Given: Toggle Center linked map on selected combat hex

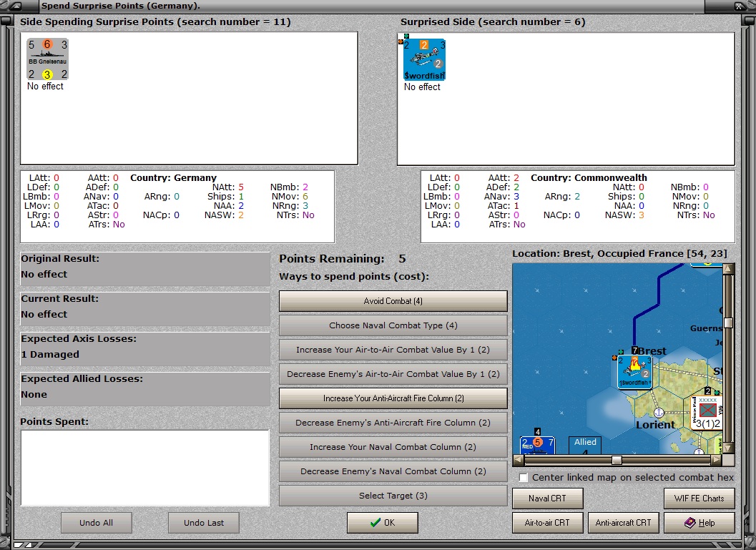Looking at the screenshot, I should tap(523, 478).
